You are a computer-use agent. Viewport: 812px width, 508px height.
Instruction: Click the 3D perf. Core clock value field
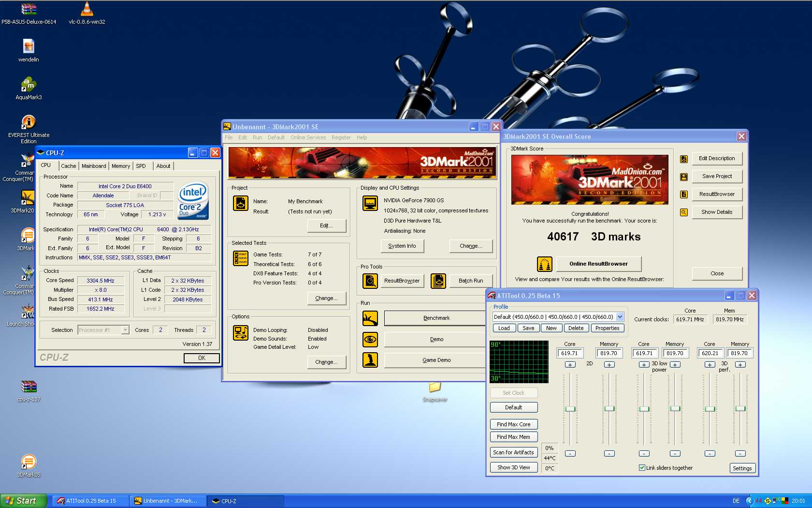pos(710,353)
